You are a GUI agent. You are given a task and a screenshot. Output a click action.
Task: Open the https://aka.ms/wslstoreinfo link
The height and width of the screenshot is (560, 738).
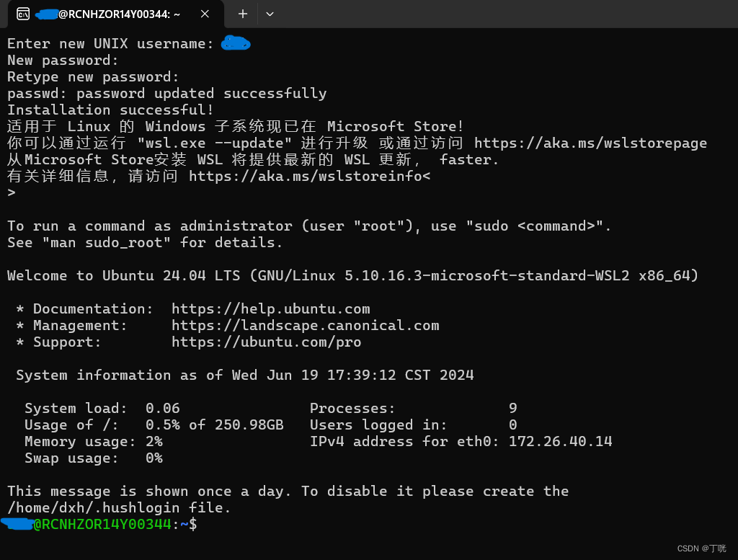[305, 176]
